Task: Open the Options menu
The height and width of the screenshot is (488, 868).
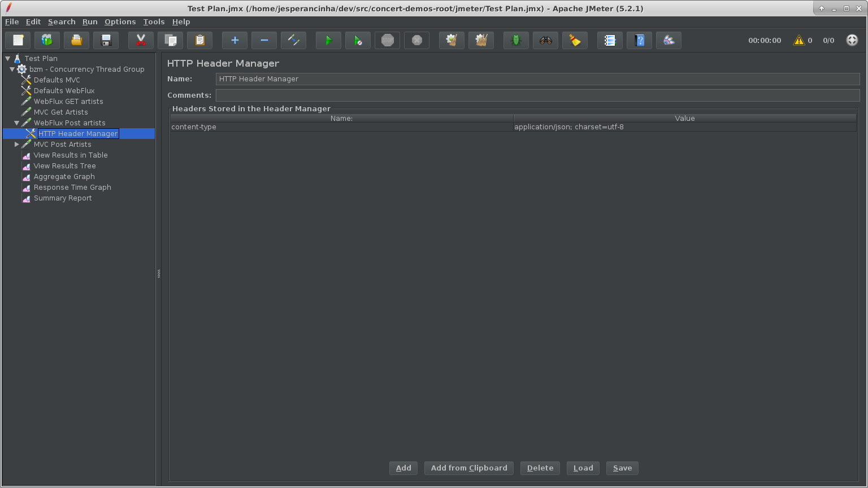Action: [x=120, y=21]
